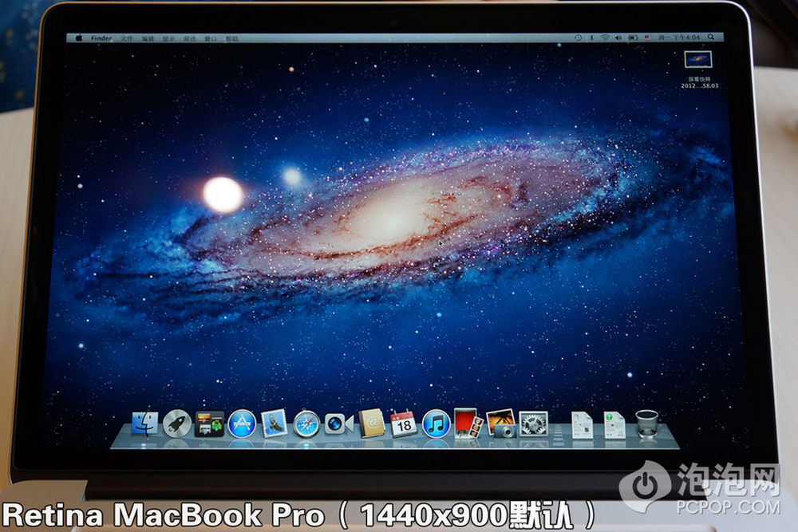The width and height of the screenshot is (798, 532).
Task: Open Photo Booth in the Dock
Action: point(468,424)
